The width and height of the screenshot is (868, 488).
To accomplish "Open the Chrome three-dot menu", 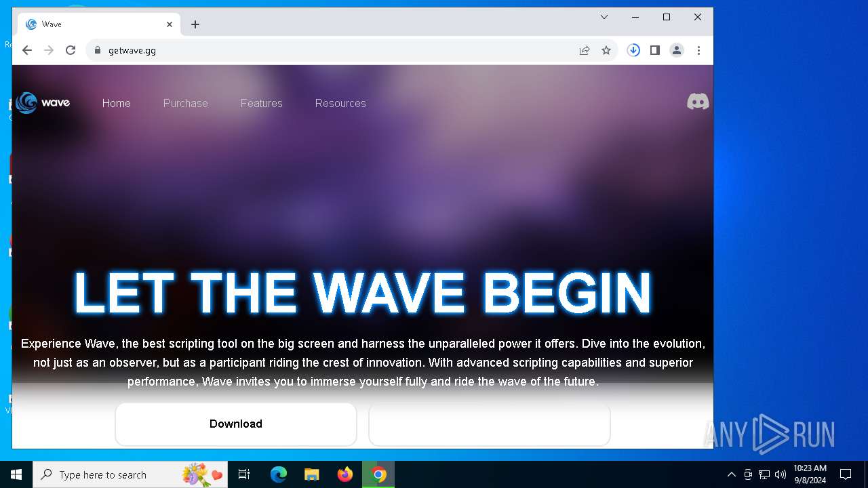I will (x=698, y=50).
